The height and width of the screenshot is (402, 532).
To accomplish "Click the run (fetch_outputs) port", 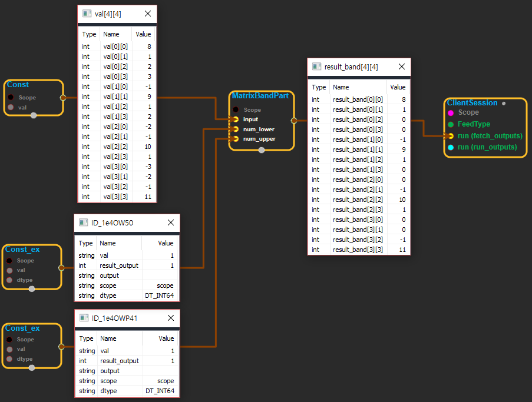I will [x=451, y=136].
